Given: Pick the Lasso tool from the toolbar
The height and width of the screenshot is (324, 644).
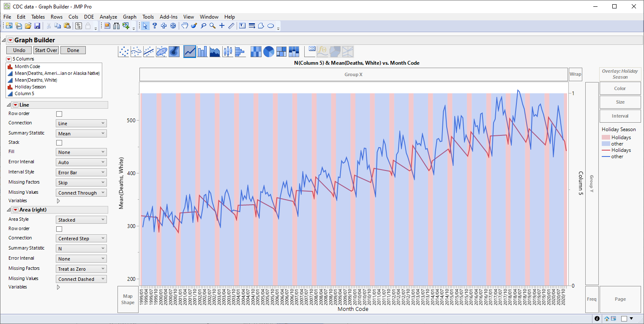Looking at the screenshot, I should point(204,26).
